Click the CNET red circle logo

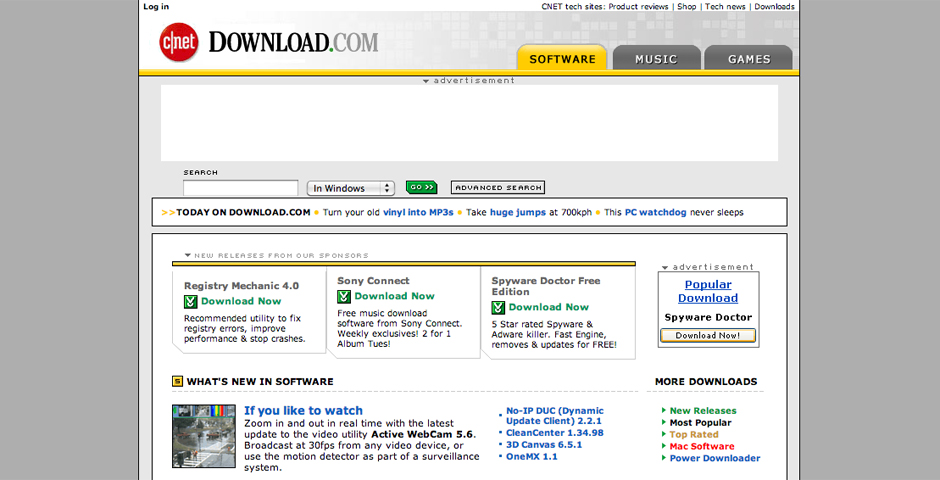[x=179, y=42]
